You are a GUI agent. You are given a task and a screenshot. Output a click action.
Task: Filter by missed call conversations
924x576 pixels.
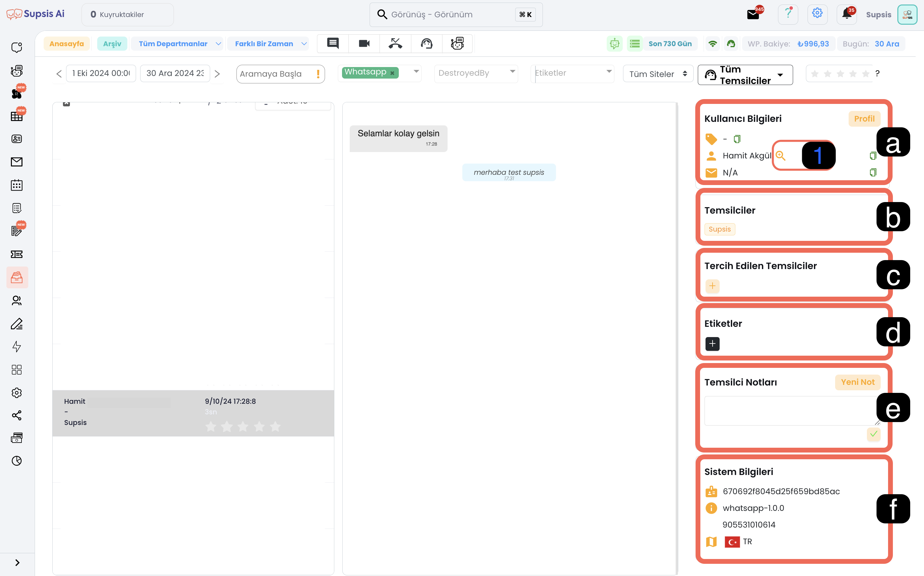point(396,43)
